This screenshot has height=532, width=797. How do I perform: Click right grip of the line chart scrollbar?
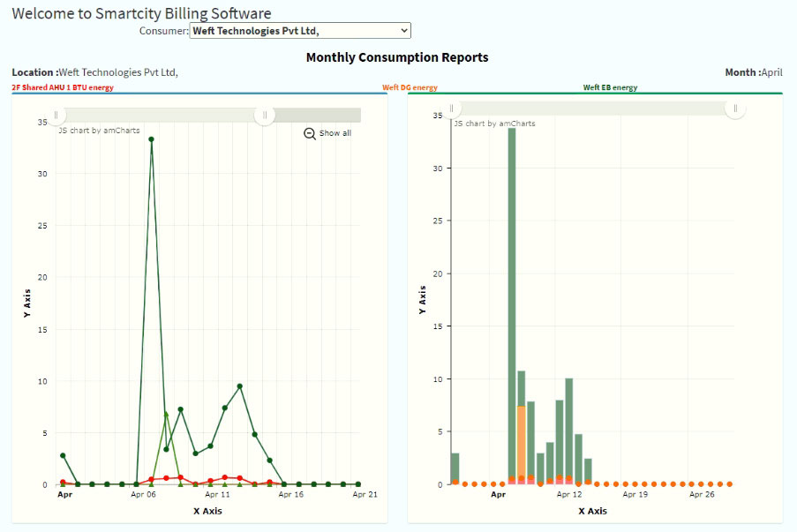click(264, 116)
